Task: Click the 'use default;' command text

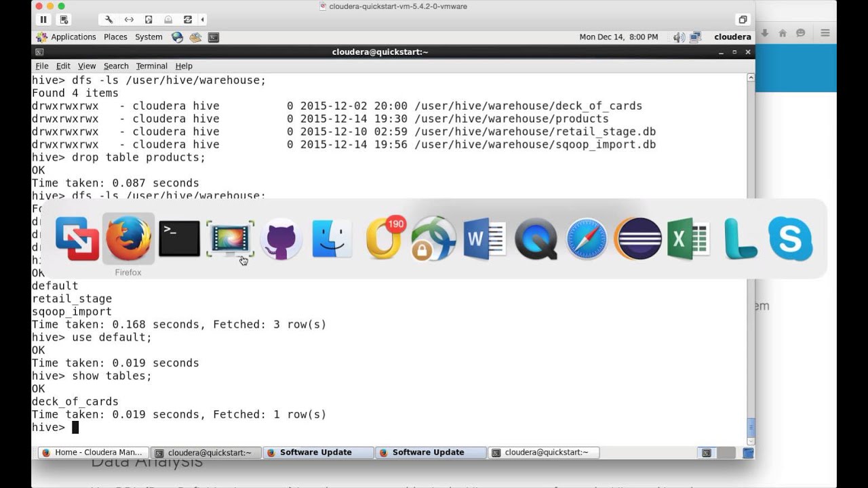Action: pyautogui.click(x=112, y=337)
